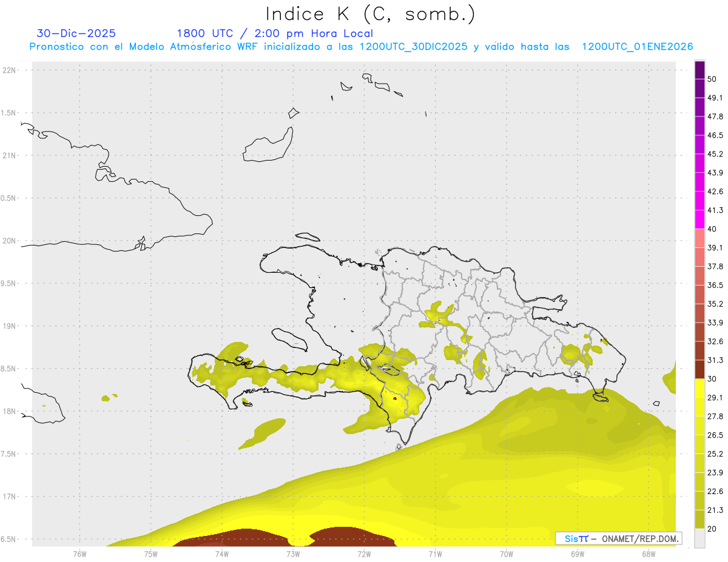Screen dimensions: 728x562
Task: Click the "Indice K (C, somb.)" title
Action: (370, 14)
